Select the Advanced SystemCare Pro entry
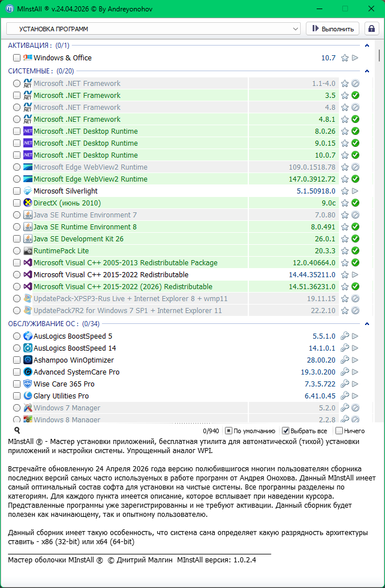385x588 pixels. [x=68, y=372]
